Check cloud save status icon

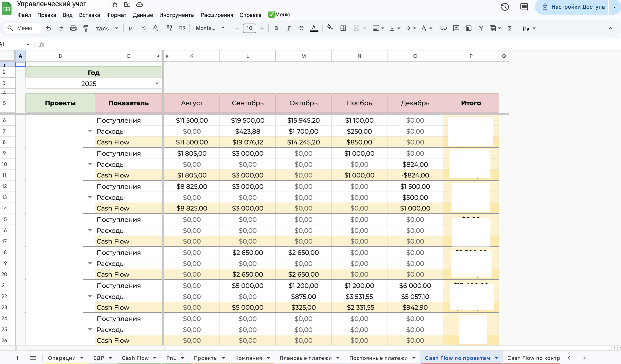coord(139,4)
